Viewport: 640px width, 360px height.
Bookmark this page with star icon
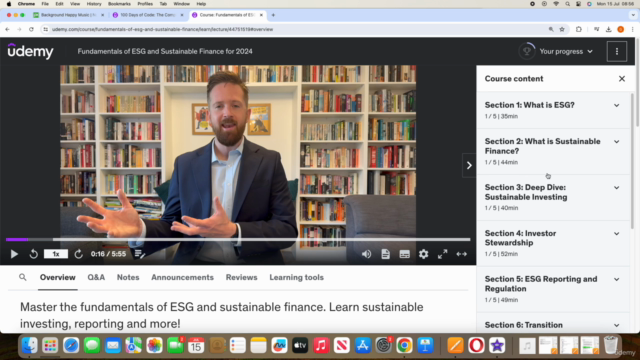pos(562,29)
